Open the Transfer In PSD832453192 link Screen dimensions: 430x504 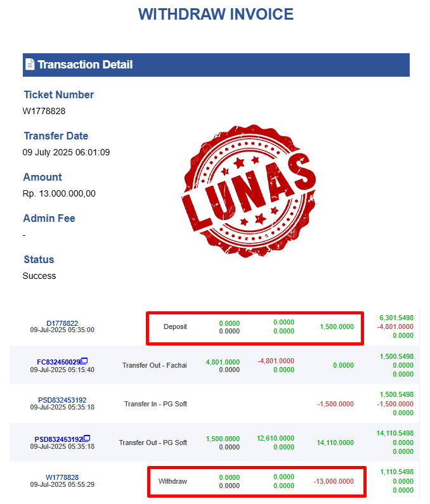(x=62, y=400)
